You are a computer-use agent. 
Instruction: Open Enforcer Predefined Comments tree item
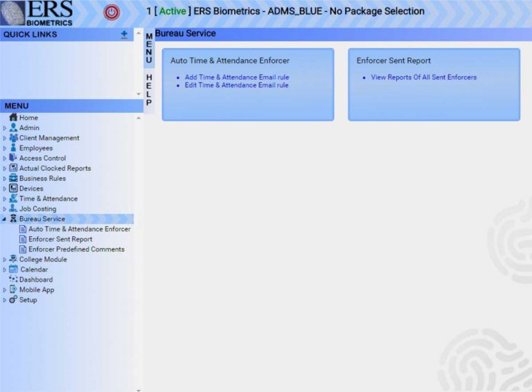[77, 249]
